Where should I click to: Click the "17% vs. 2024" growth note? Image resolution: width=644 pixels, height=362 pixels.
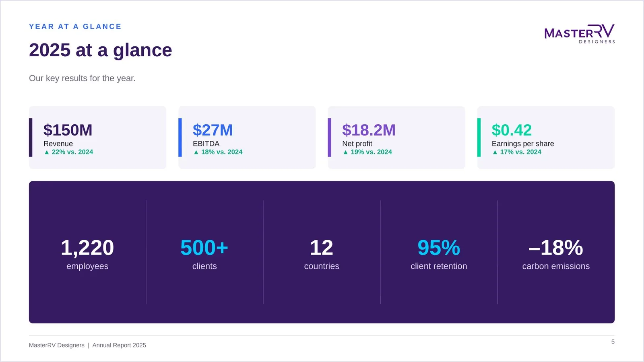[x=517, y=152]
